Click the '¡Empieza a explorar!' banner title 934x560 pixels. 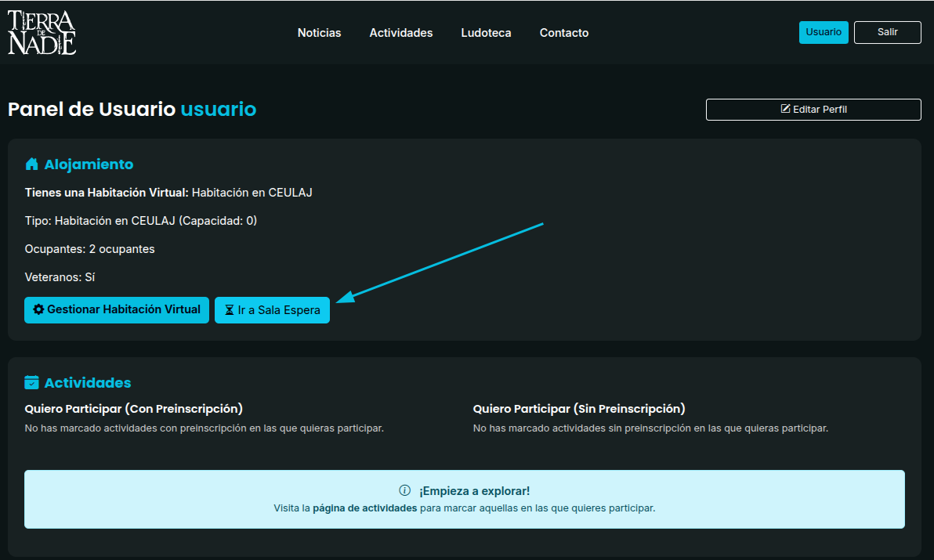click(x=474, y=491)
